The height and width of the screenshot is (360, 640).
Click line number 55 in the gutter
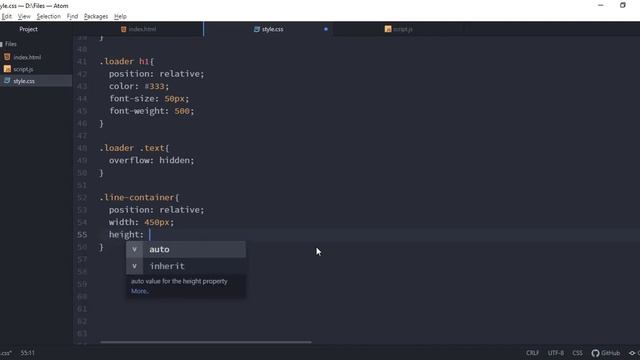[82, 234]
